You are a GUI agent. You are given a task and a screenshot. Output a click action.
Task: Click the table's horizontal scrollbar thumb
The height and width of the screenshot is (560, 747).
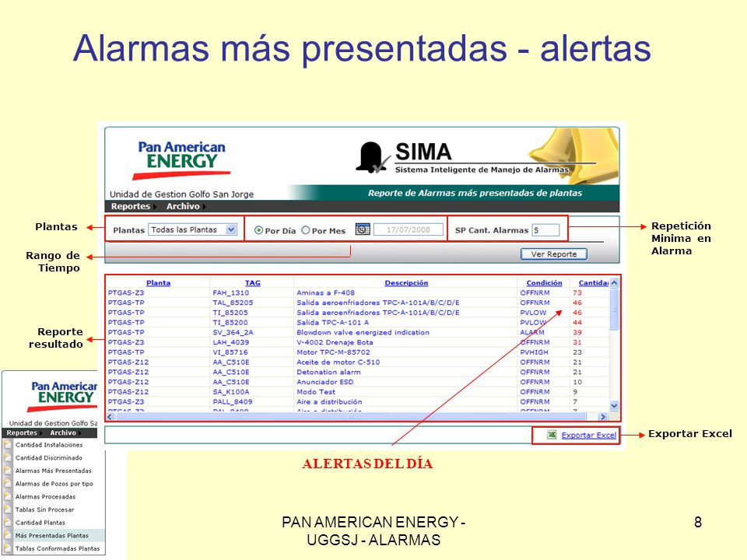(350, 417)
